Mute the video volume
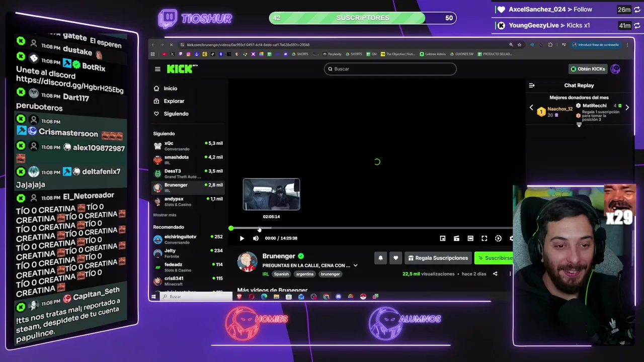 tap(256, 238)
